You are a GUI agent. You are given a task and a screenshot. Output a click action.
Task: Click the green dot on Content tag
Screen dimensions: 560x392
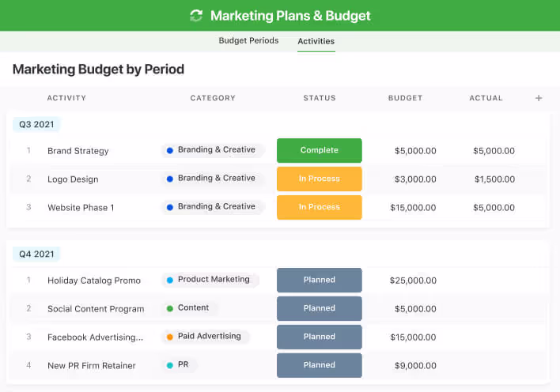coord(169,308)
